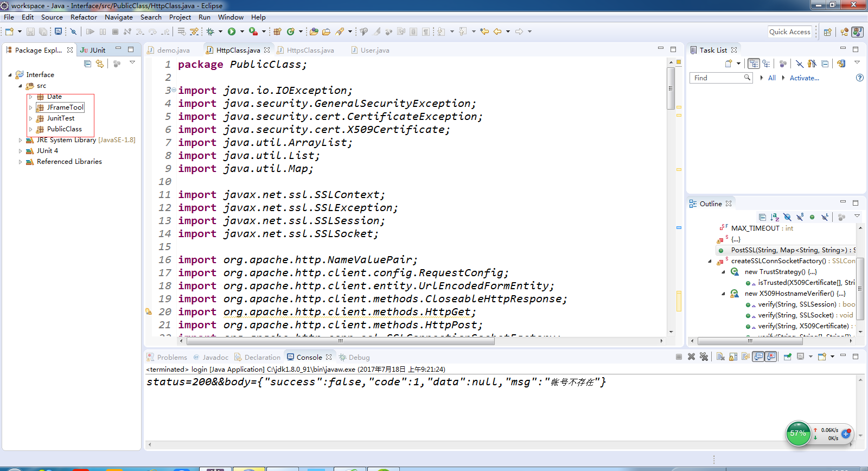The width and height of the screenshot is (868, 471).
Task: Click the Open Type toolbar icon
Action: [x=314, y=31]
